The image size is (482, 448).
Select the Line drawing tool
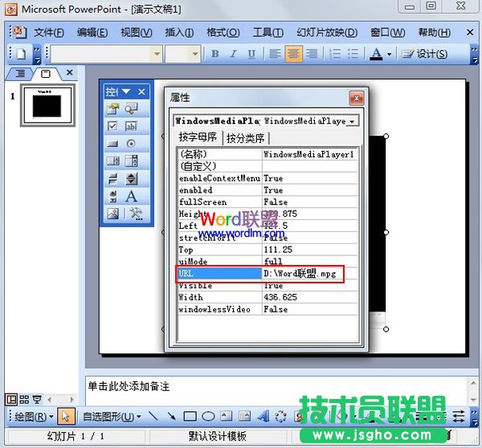(153, 417)
